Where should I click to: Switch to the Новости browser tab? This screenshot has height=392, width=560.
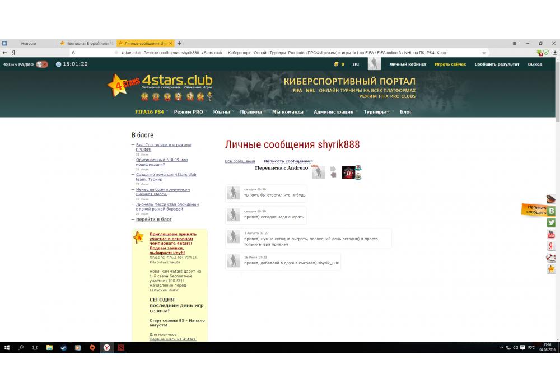pyautogui.click(x=28, y=43)
